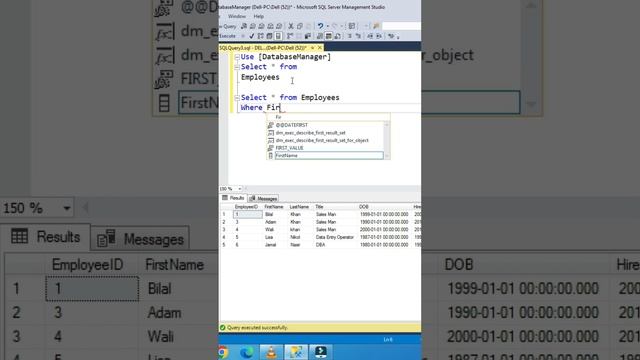
Task: Open the 150 % editor zoom dropdown
Action: pyautogui.click(x=240, y=189)
